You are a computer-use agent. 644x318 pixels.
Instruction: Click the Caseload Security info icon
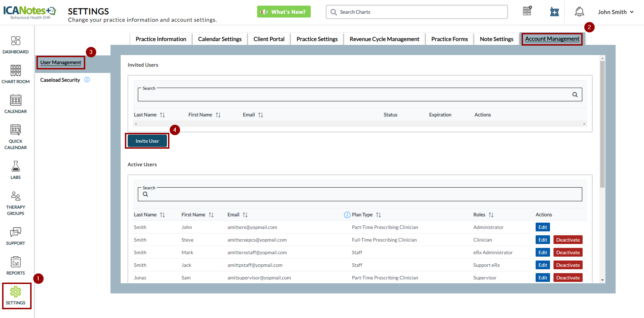(x=87, y=80)
